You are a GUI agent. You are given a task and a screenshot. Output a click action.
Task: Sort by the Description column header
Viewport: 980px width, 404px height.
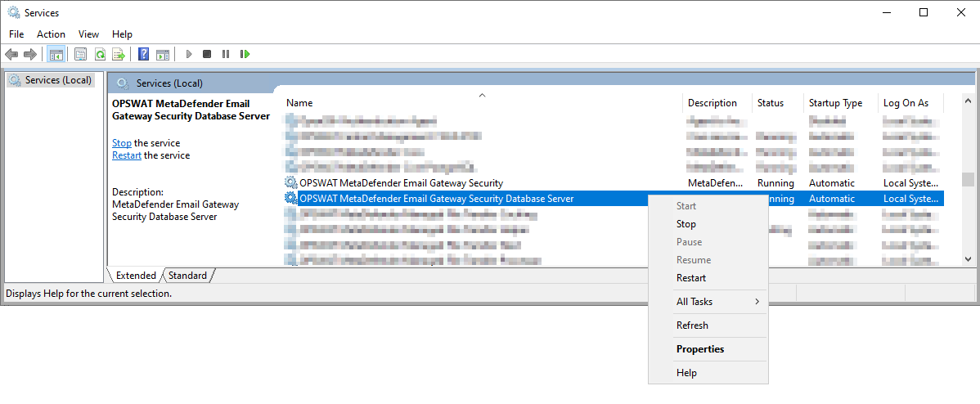tap(717, 103)
